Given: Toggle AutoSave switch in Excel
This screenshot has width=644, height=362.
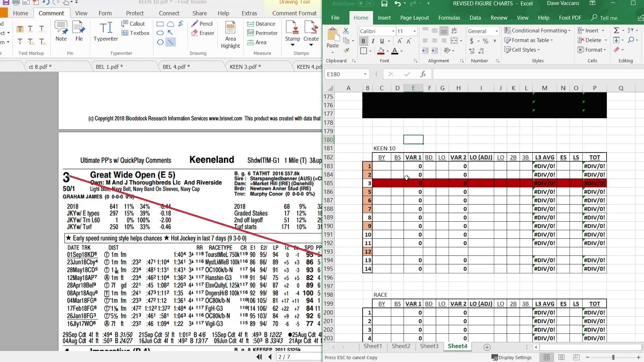Looking at the screenshot, I should 365,4.
